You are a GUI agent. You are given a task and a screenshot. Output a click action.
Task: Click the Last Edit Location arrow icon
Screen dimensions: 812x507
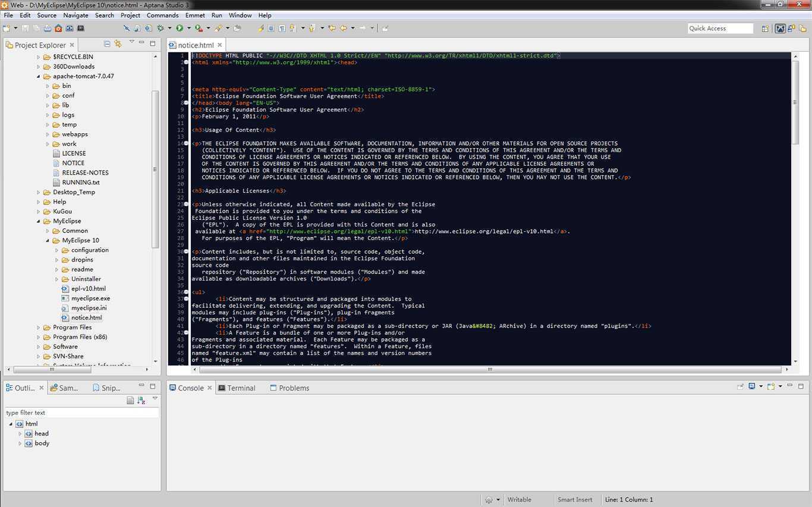click(x=332, y=28)
